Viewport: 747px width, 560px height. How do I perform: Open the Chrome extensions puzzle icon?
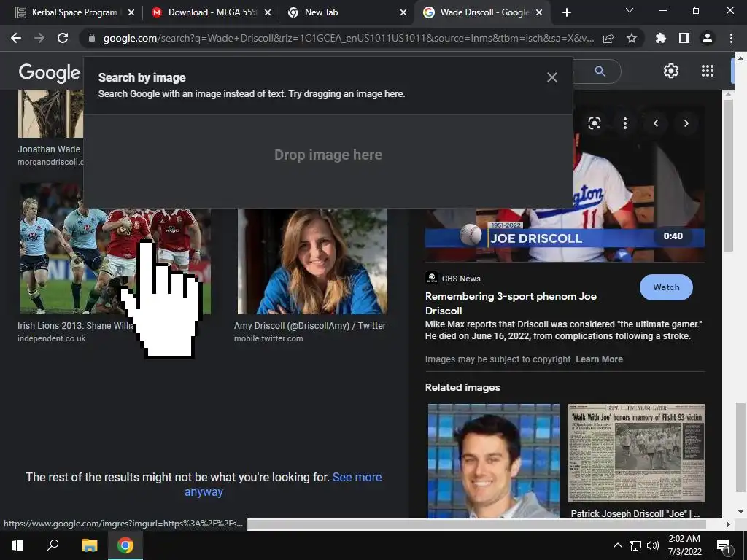click(x=661, y=38)
